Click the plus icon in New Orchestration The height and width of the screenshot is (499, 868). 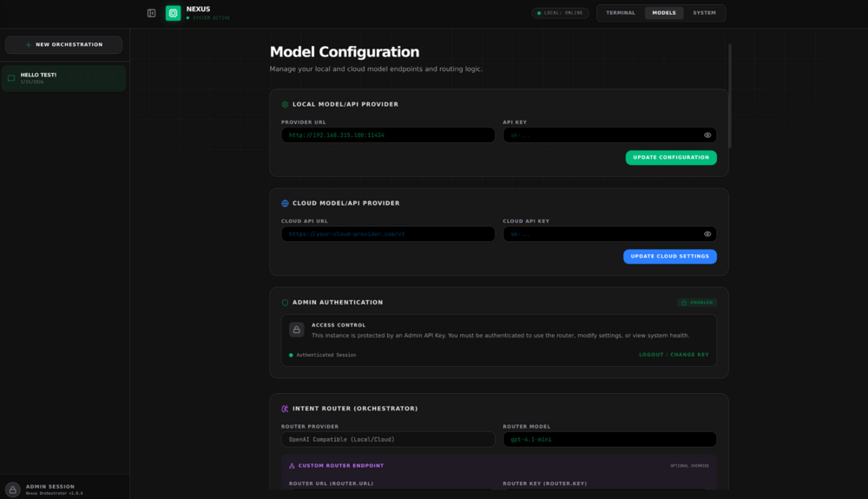(x=29, y=45)
